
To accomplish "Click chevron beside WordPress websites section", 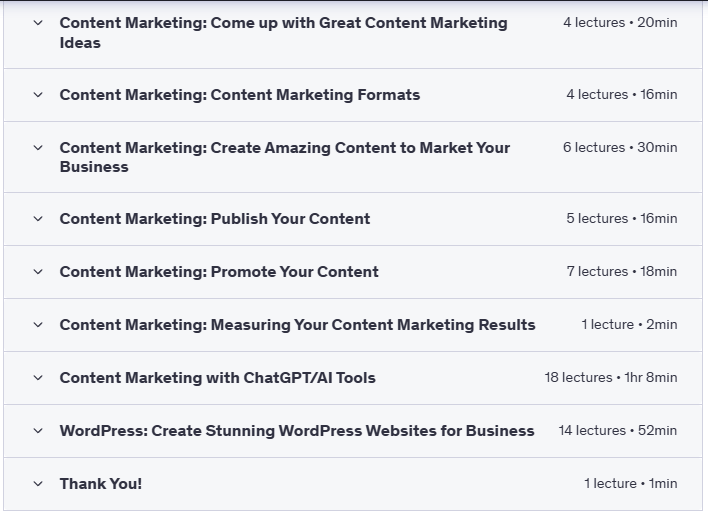I will tap(38, 431).
